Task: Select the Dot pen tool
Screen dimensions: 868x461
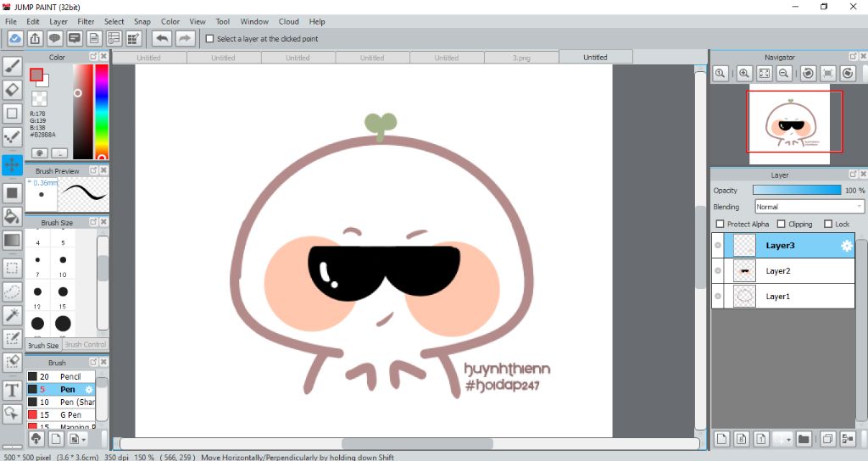Action: [12, 136]
